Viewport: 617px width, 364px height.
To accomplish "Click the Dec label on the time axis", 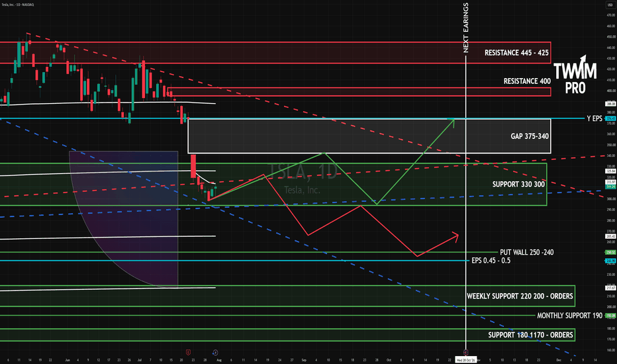I will 558,360.
